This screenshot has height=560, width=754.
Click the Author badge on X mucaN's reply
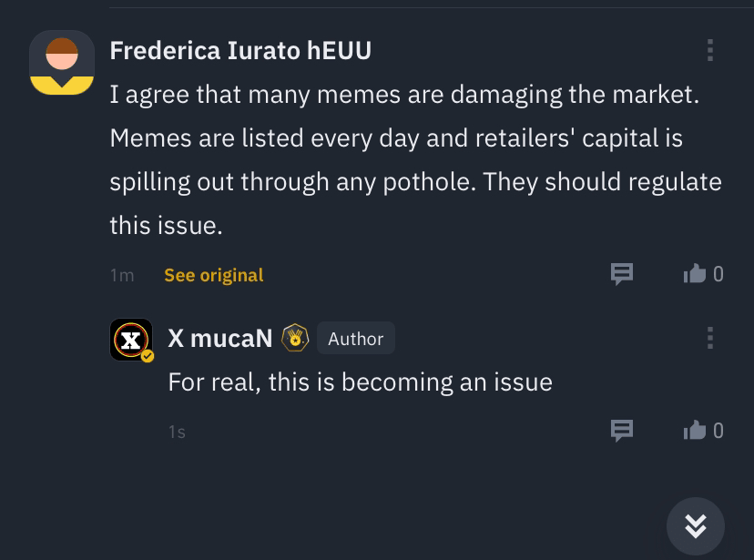355,338
